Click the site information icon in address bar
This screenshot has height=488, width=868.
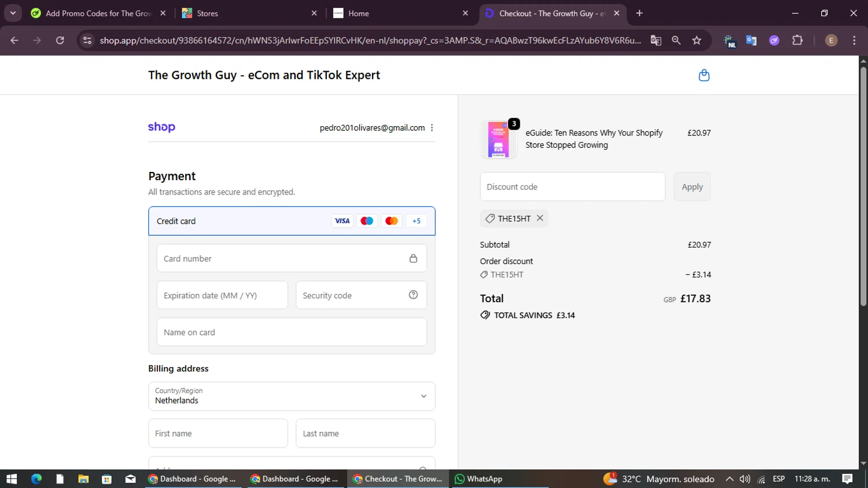(87, 41)
